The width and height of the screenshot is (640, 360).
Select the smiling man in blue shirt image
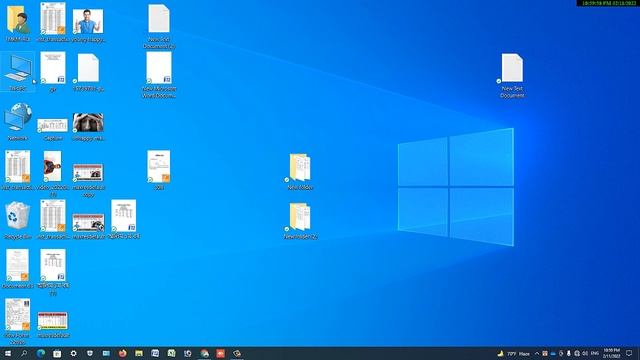pos(88,21)
